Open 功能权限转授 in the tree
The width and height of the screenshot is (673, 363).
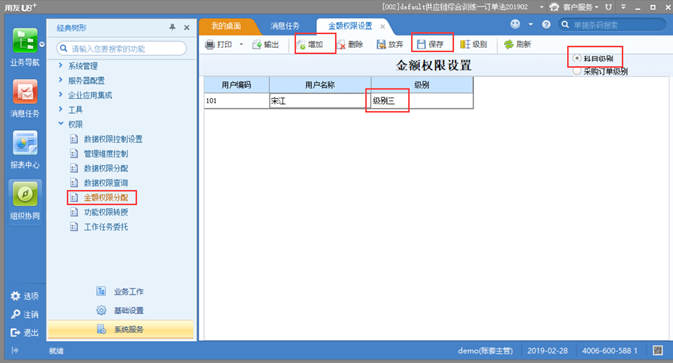pos(106,212)
